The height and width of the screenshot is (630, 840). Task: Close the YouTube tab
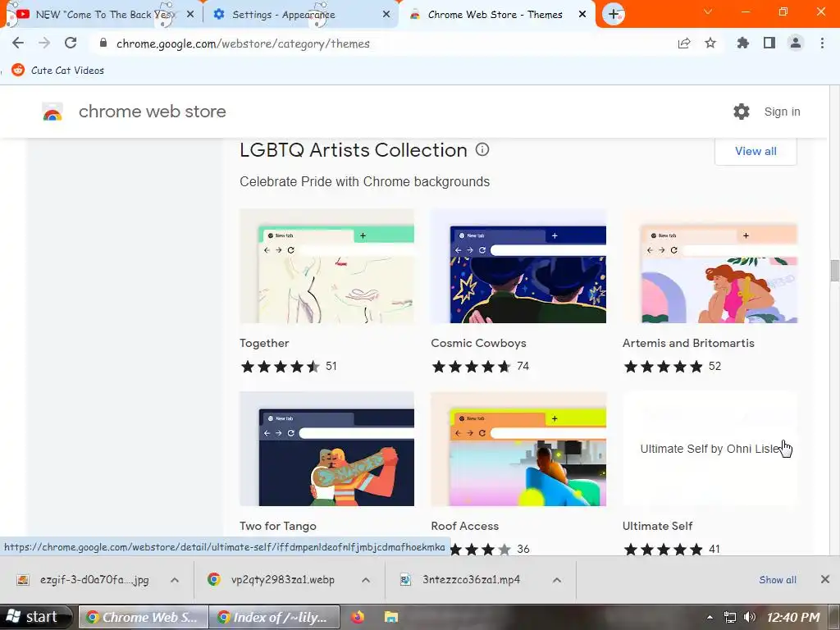190,15
